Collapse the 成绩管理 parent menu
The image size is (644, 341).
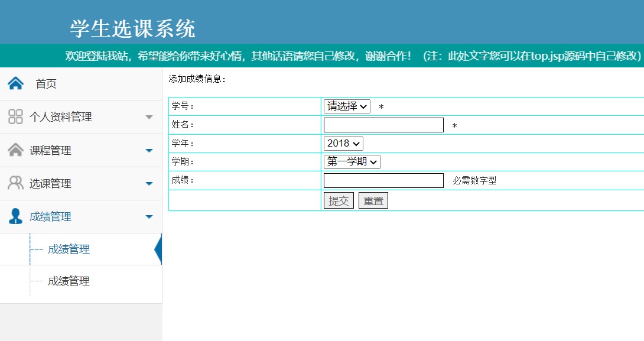[81, 217]
